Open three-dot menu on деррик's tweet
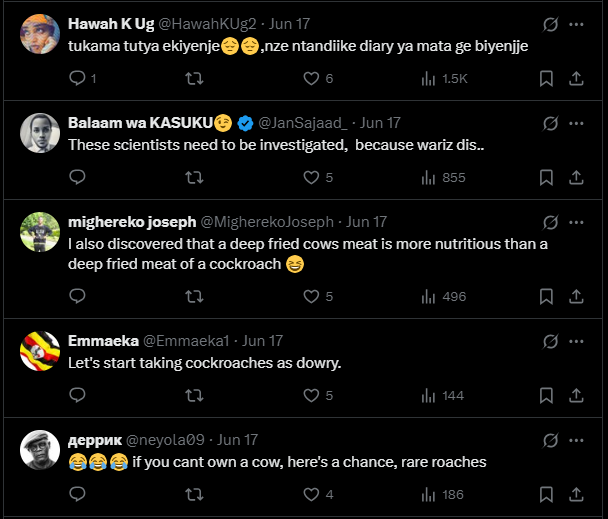The width and height of the screenshot is (608, 519). pyautogui.click(x=577, y=439)
